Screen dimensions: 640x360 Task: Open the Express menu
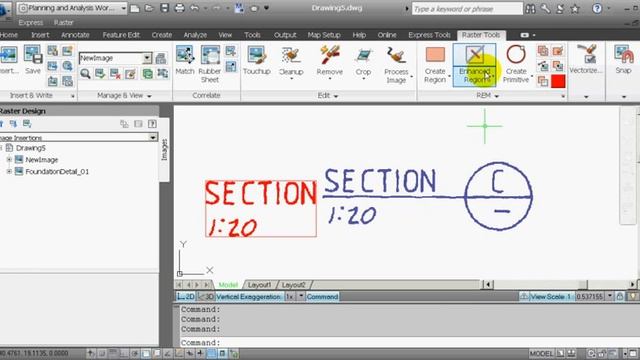point(31,23)
